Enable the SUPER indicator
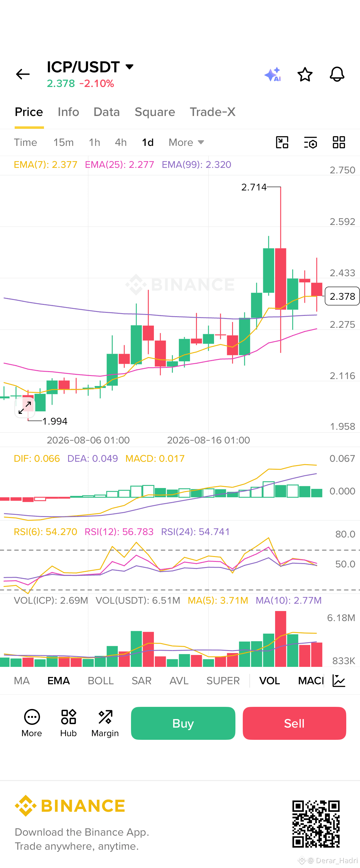 [x=223, y=681]
